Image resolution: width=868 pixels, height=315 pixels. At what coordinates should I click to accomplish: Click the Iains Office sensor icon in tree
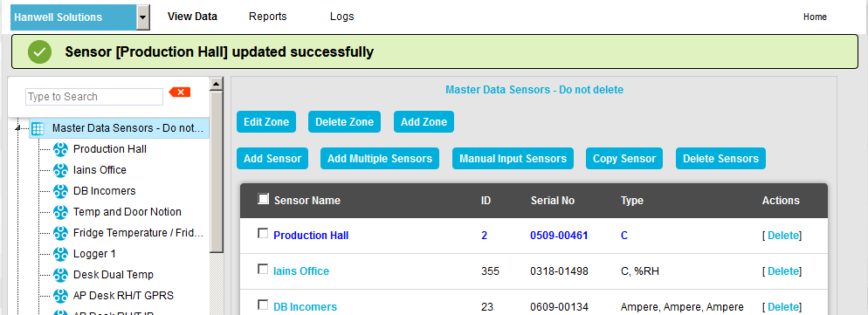60,170
